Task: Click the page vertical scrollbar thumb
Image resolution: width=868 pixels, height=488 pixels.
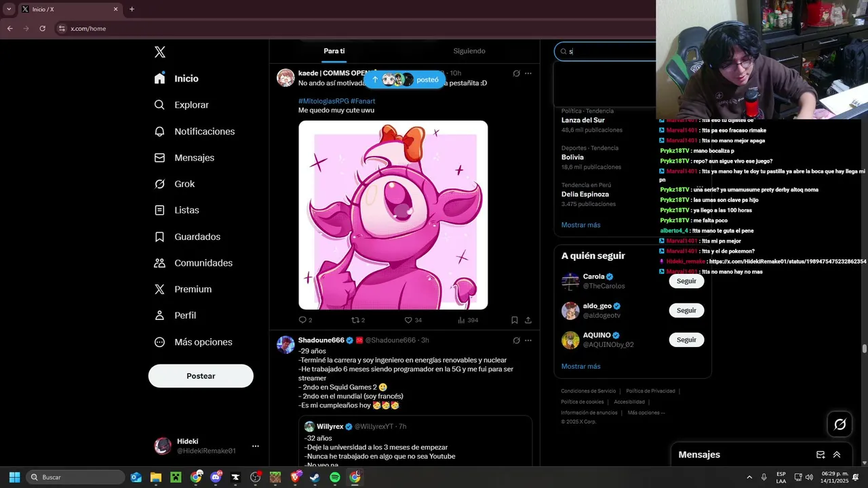Action: tap(864, 349)
